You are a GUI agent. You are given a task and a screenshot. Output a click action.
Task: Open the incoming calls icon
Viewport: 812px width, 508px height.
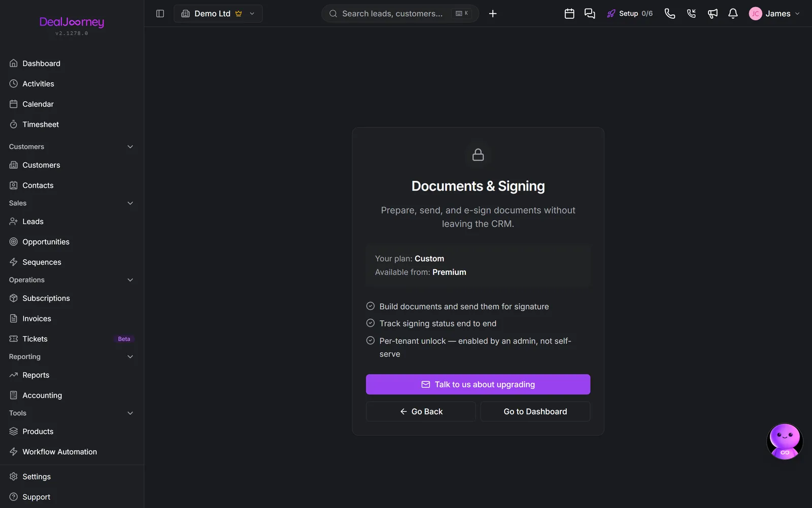[691, 14]
